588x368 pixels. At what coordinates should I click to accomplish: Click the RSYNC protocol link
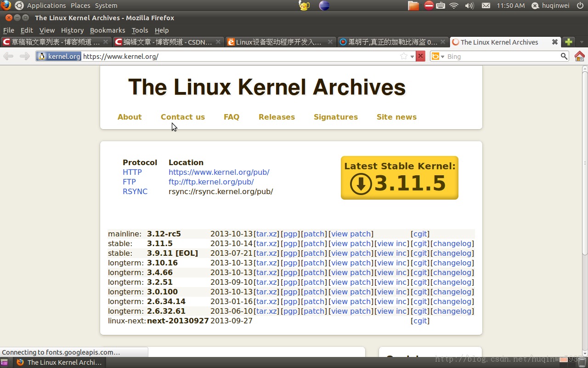(135, 191)
